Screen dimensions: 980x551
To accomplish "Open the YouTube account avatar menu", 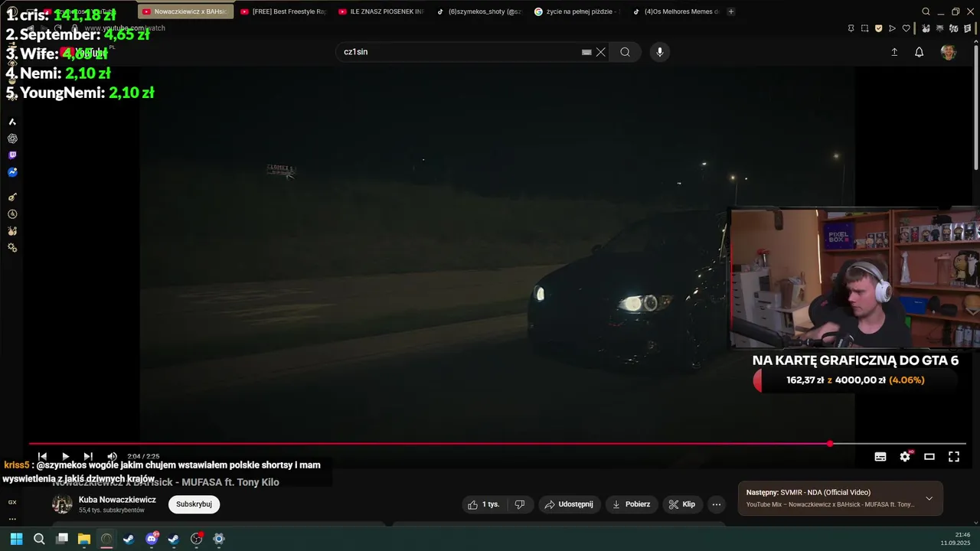I will coord(949,52).
